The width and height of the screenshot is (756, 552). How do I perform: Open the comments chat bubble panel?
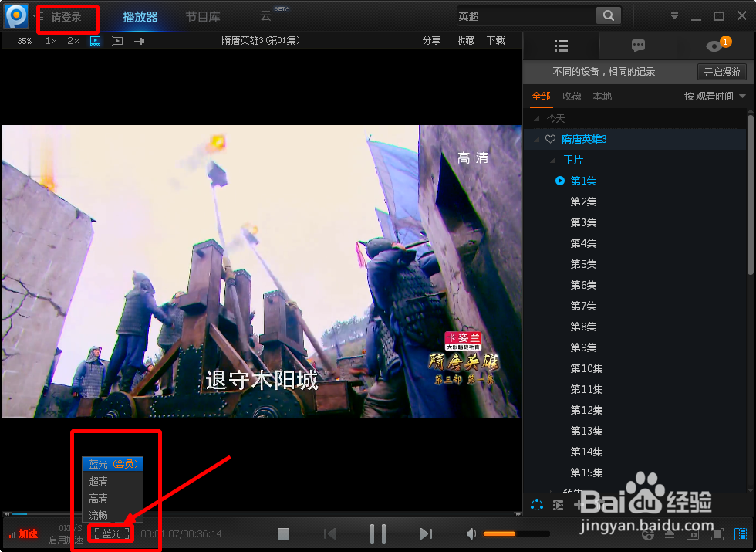click(639, 46)
